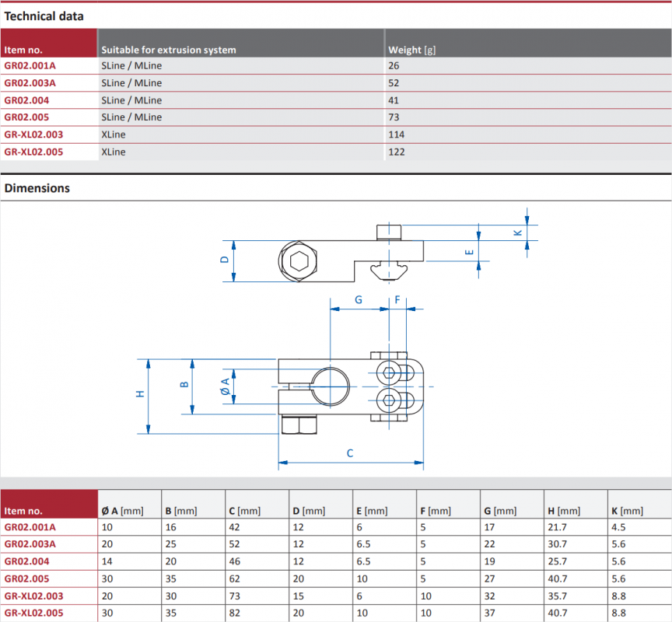
Task: Click dimension label G in the drawing
Action: [x=359, y=300]
